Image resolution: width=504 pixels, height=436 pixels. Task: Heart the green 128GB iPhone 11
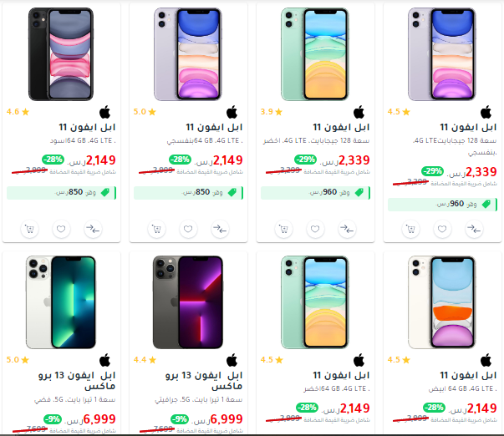click(x=315, y=230)
